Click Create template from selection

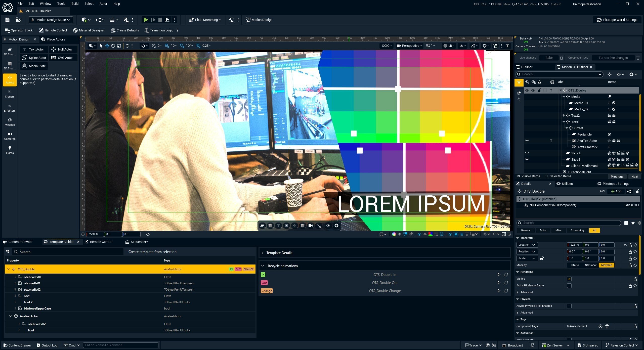click(x=152, y=252)
